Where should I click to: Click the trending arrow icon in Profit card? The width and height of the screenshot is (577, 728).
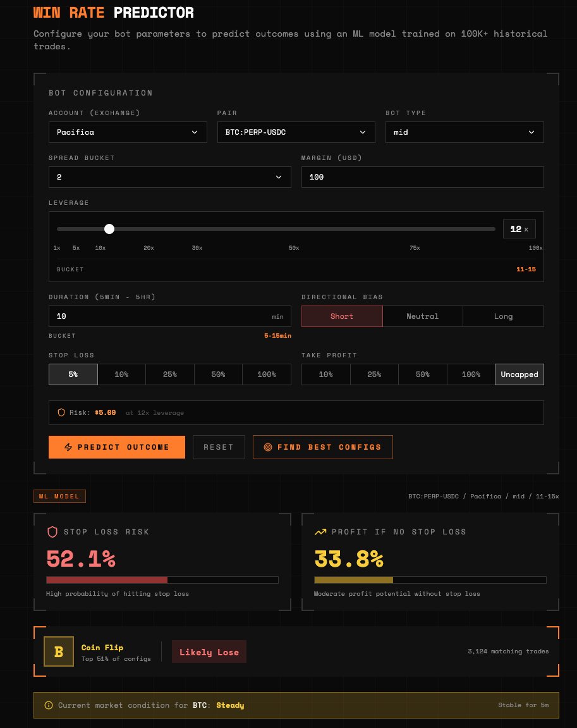pyautogui.click(x=320, y=532)
